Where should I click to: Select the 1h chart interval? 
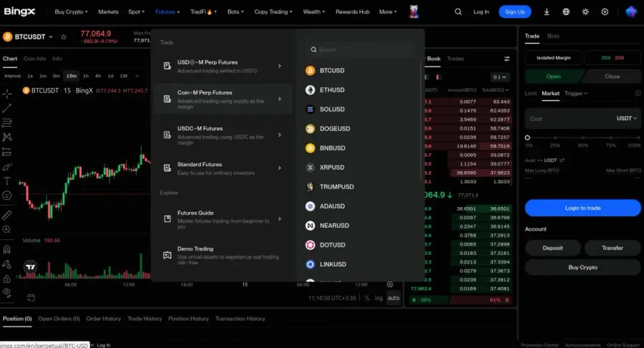click(x=86, y=76)
